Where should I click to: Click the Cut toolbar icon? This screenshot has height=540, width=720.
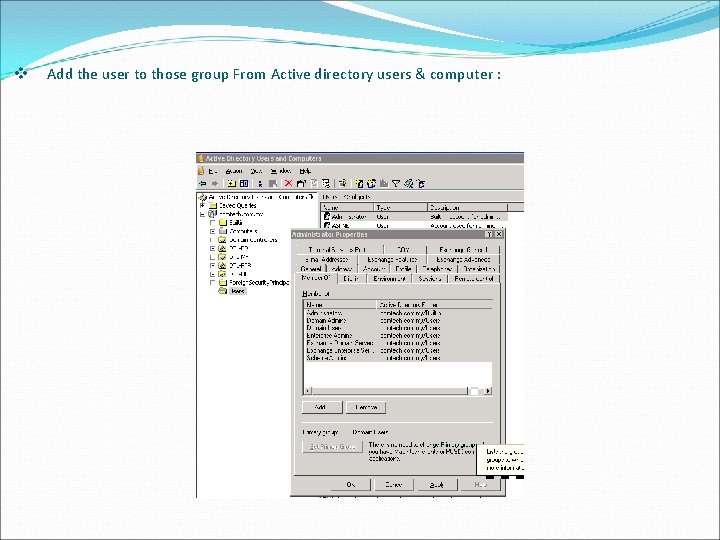point(260,184)
